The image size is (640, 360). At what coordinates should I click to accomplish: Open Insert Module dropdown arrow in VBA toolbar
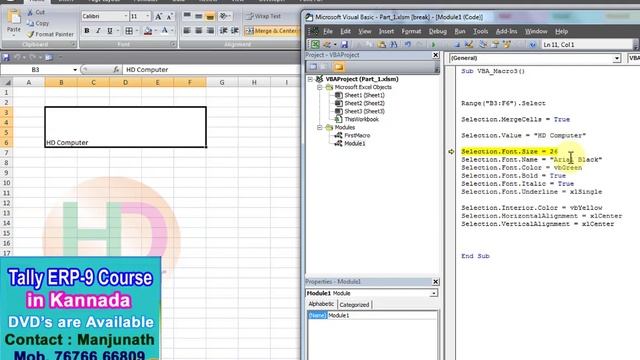(x=335, y=44)
